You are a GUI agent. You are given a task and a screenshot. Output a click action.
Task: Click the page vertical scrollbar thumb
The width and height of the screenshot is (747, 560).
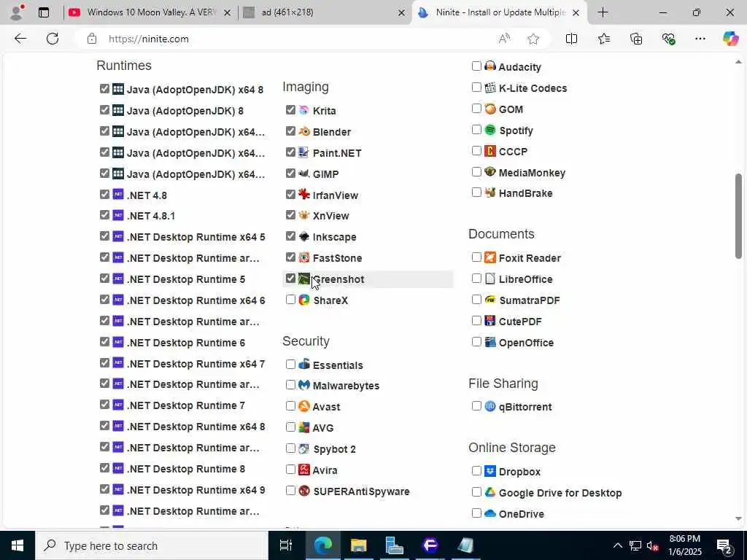point(738,216)
